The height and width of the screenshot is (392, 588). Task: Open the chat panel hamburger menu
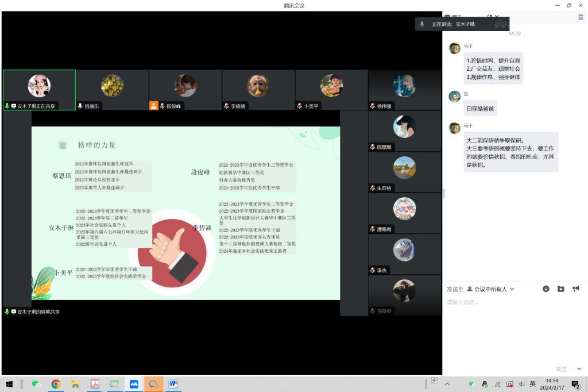[x=581, y=17]
